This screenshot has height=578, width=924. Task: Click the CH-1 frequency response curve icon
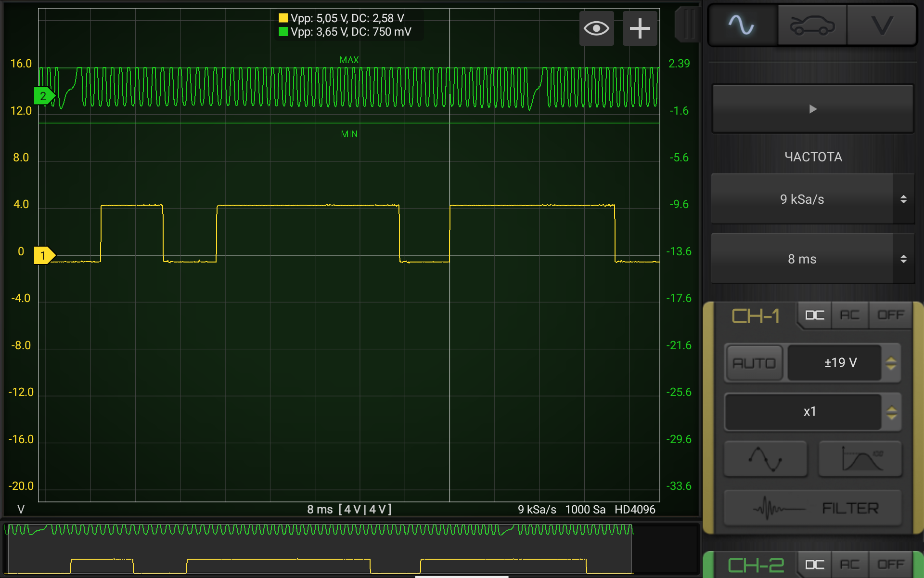(860, 459)
